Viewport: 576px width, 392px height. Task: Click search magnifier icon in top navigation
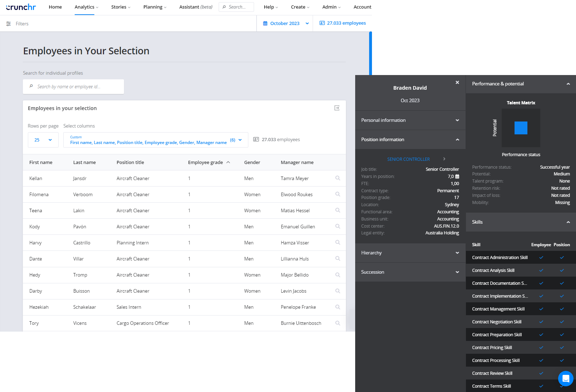(224, 7)
